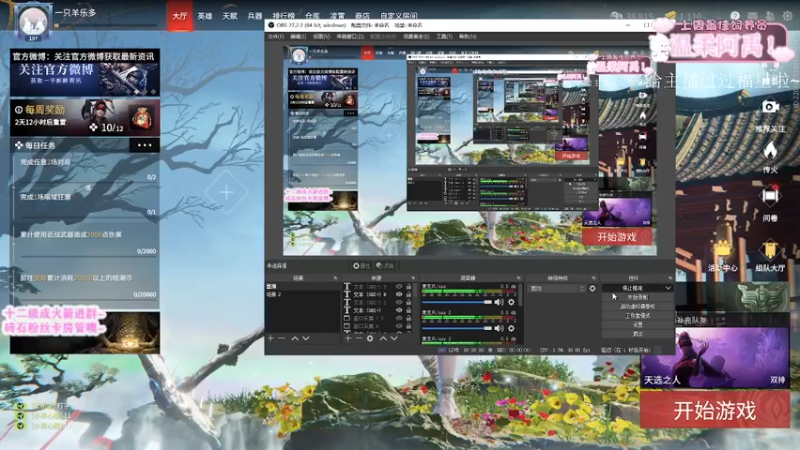The image size is (800, 450).
Task: Click 工作室模式 button in OBS controls
Action: pos(638,316)
